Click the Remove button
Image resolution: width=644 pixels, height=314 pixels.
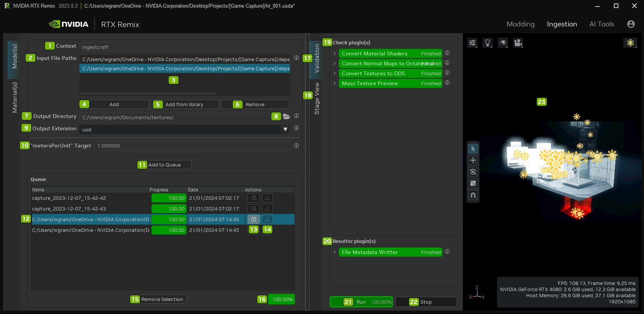click(x=255, y=104)
